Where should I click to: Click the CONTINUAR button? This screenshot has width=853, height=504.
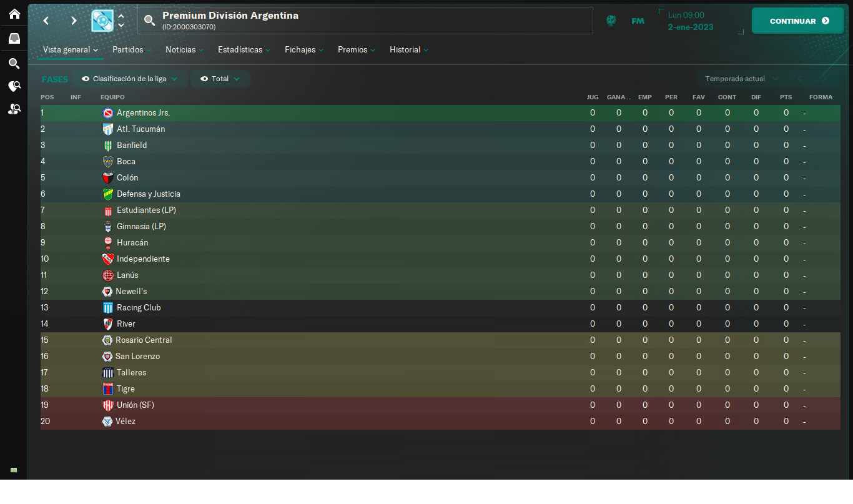coord(798,21)
